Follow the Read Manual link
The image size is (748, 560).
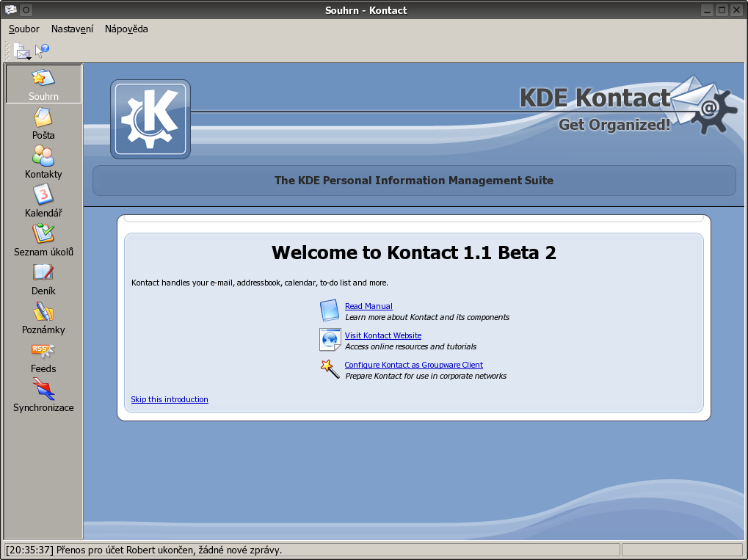point(368,306)
